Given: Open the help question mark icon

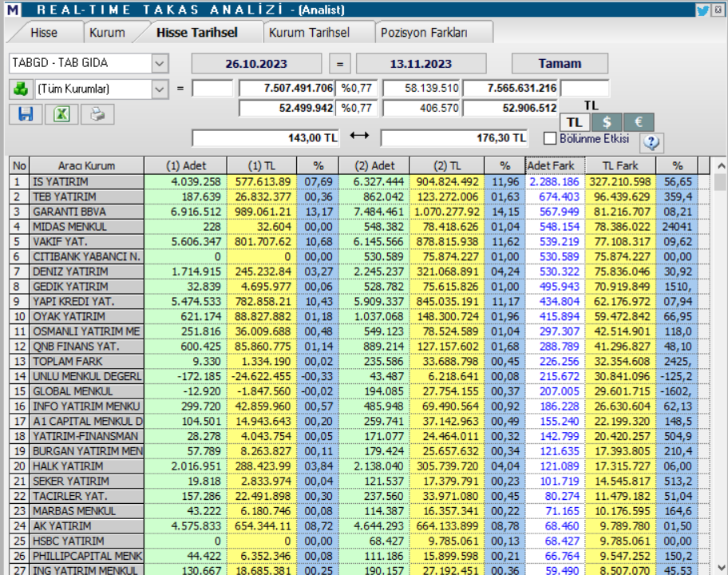Looking at the screenshot, I should (x=652, y=142).
